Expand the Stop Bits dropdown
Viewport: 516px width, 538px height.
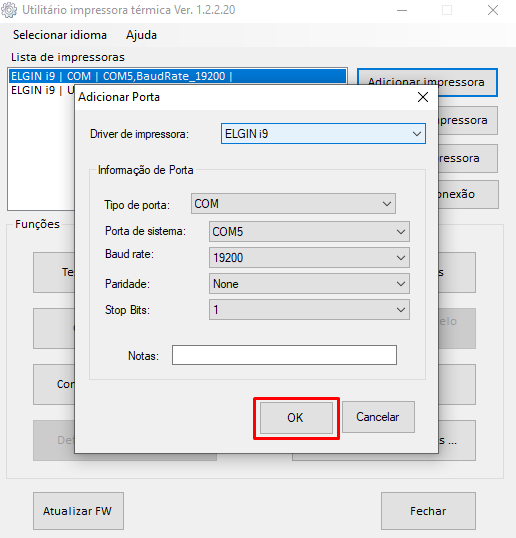(x=309, y=310)
